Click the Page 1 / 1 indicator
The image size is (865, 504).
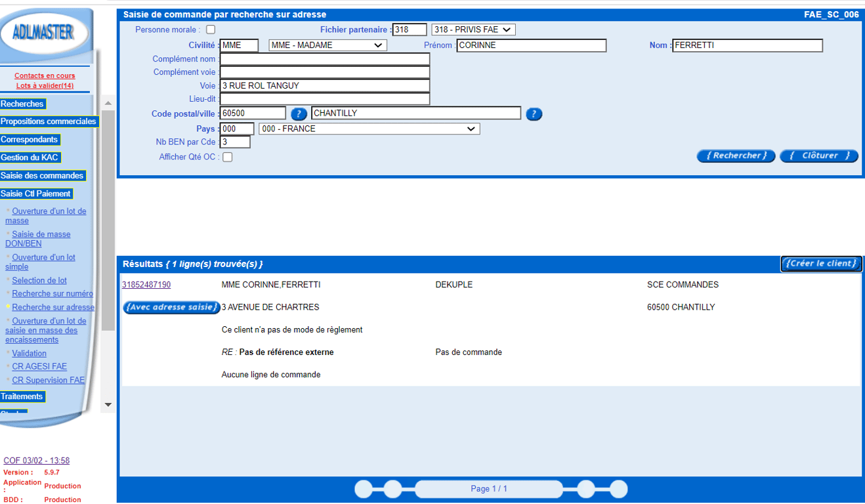pos(489,489)
